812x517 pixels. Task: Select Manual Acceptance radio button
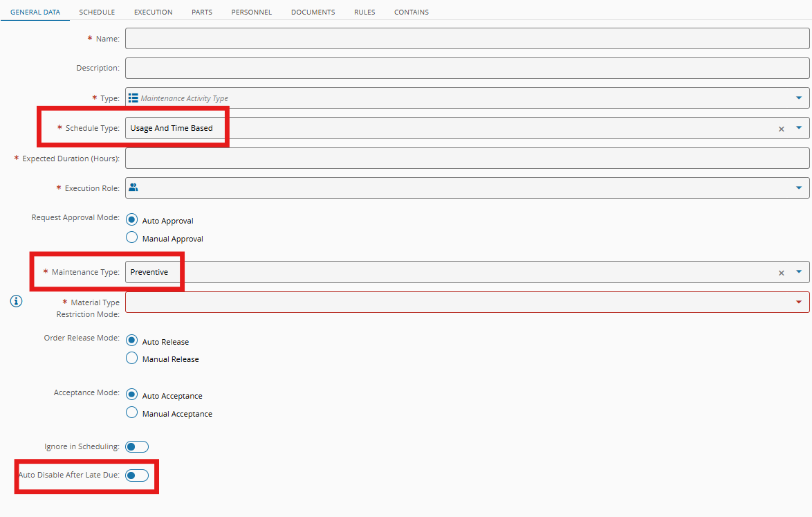132,413
